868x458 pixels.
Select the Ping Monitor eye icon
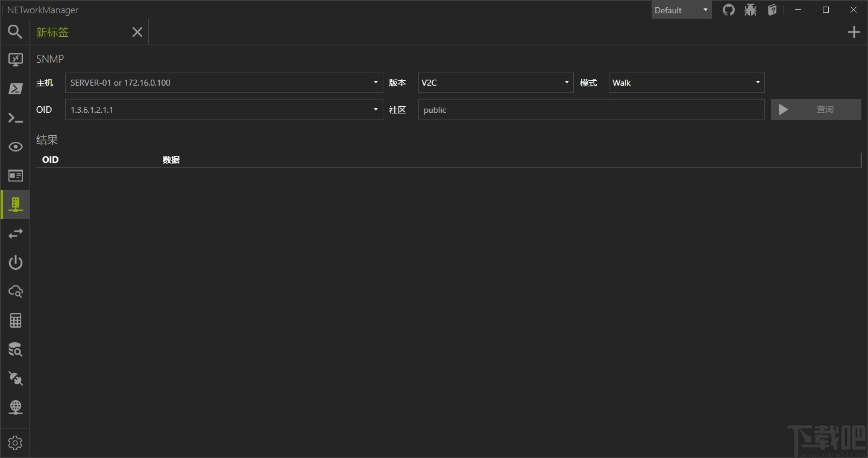tap(15, 147)
